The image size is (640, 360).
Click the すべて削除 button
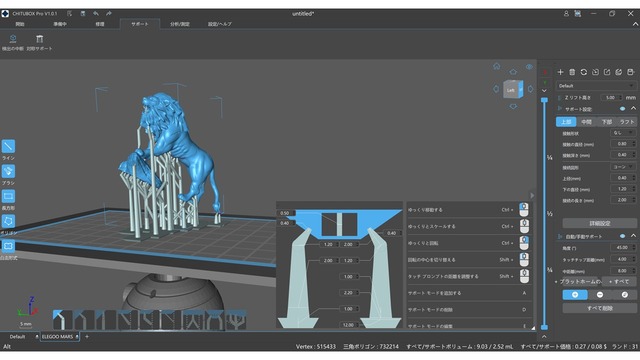600,308
